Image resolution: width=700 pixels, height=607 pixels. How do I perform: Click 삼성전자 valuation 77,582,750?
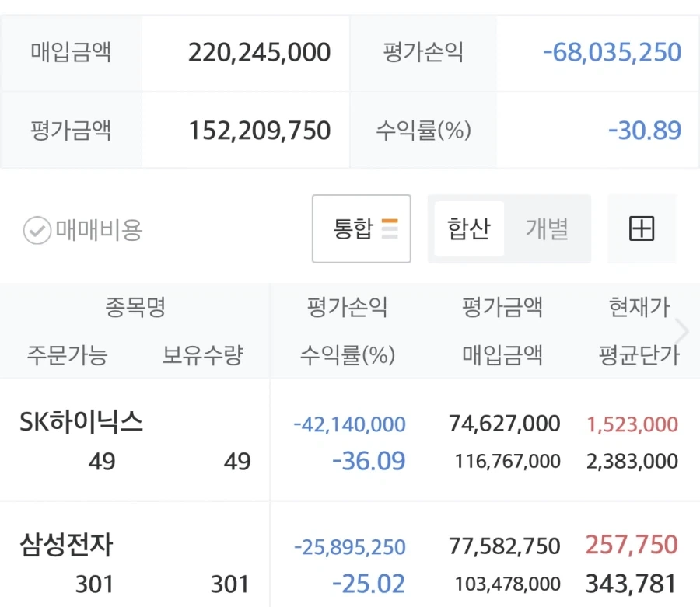pyautogui.click(x=505, y=546)
